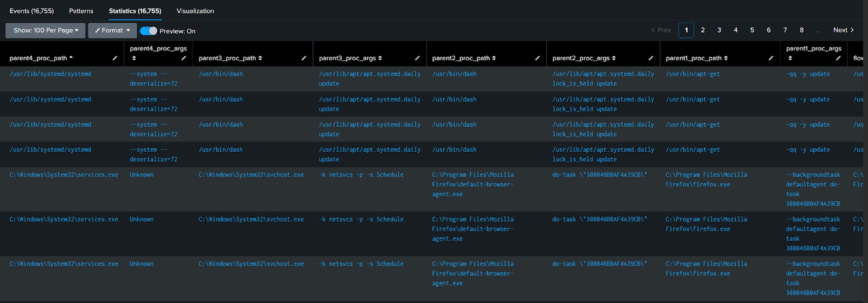The height and width of the screenshot is (303, 868).
Task: Sort by the parent3_proc_path column header
Action: pyautogui.click(x=231, y=58)
